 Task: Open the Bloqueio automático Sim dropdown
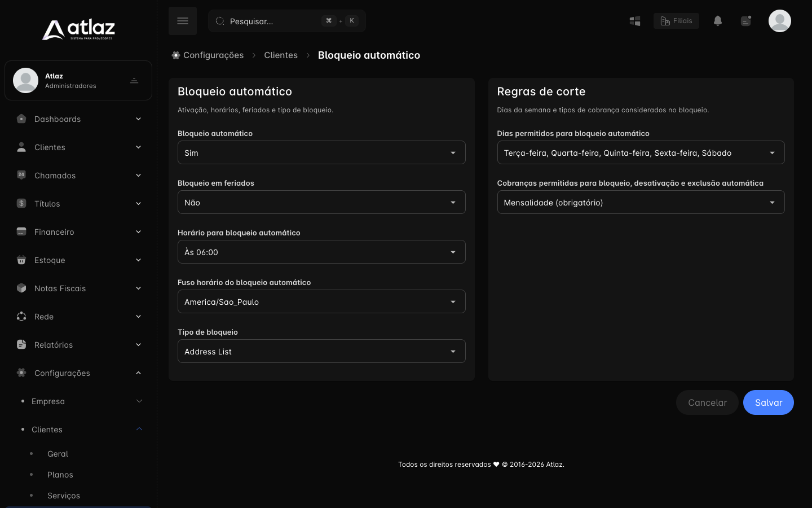(x=321, y=152)
